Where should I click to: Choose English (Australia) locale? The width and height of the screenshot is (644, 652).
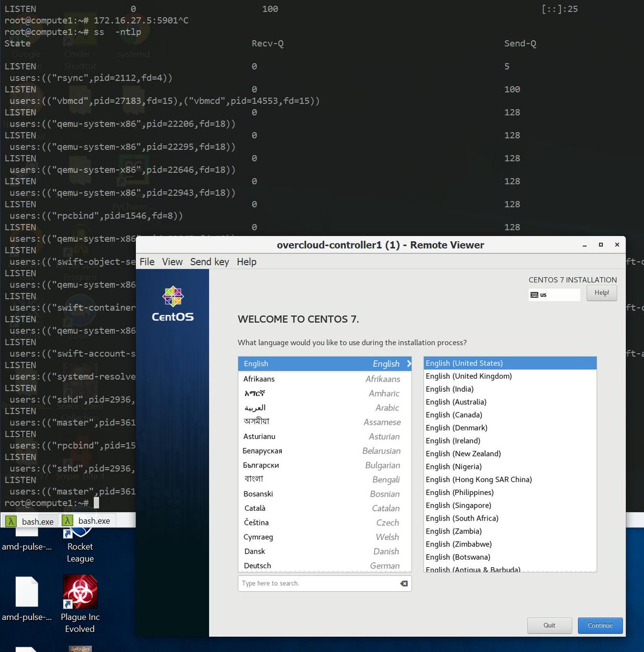click(x=510, y=402)
